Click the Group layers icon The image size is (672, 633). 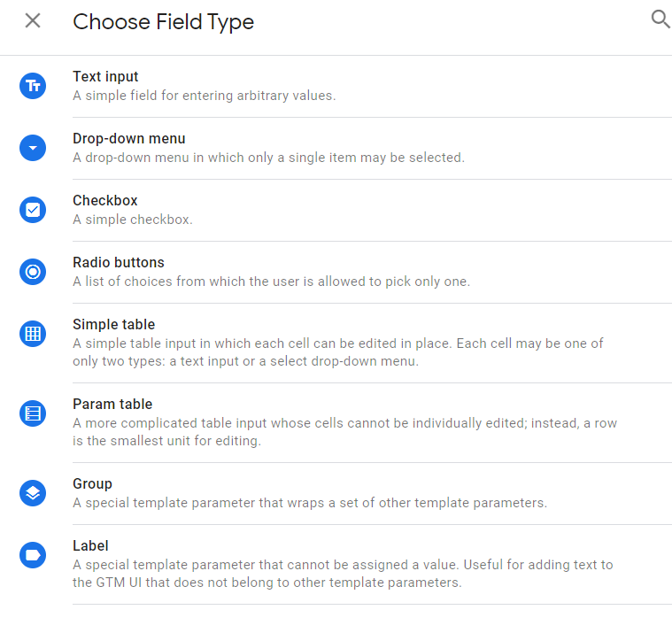click(33, 493)
